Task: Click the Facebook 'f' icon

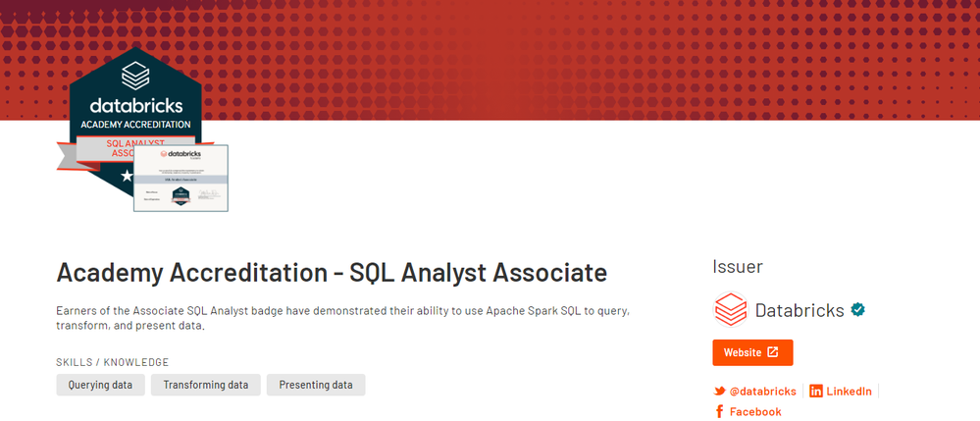Action: pos(719,412)
